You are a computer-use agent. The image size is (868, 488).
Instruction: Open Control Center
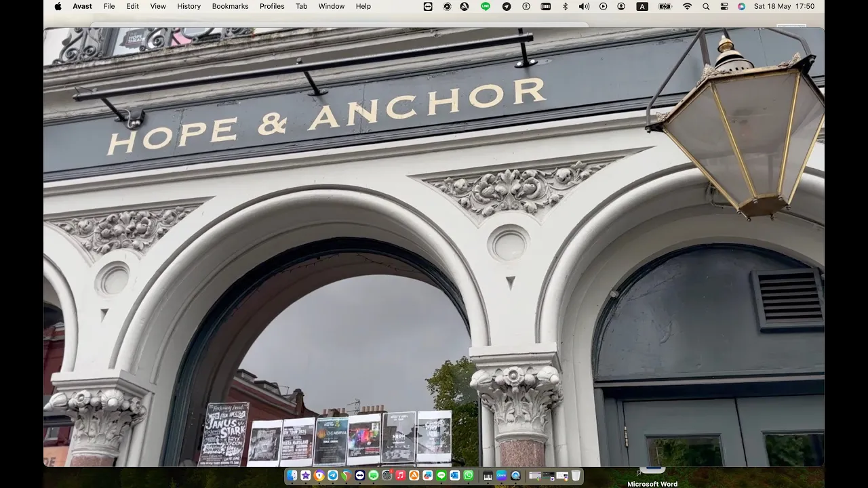coord(724,6)
